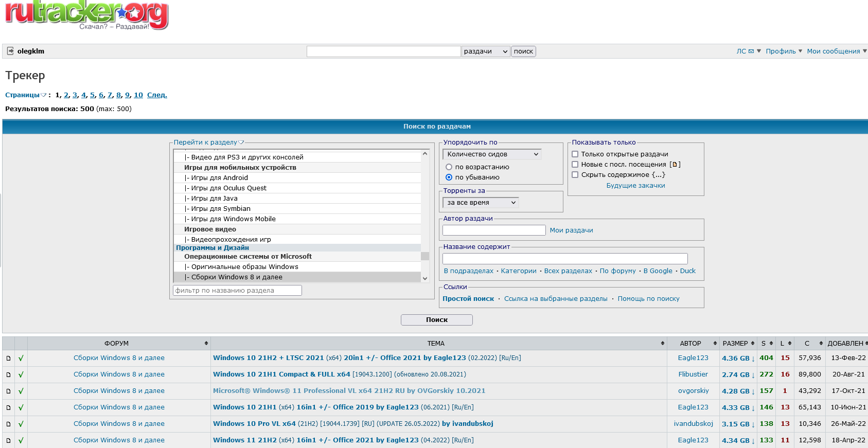
Task: Expand the Перейти к разделу dropdown
Action: coord(209,142)
